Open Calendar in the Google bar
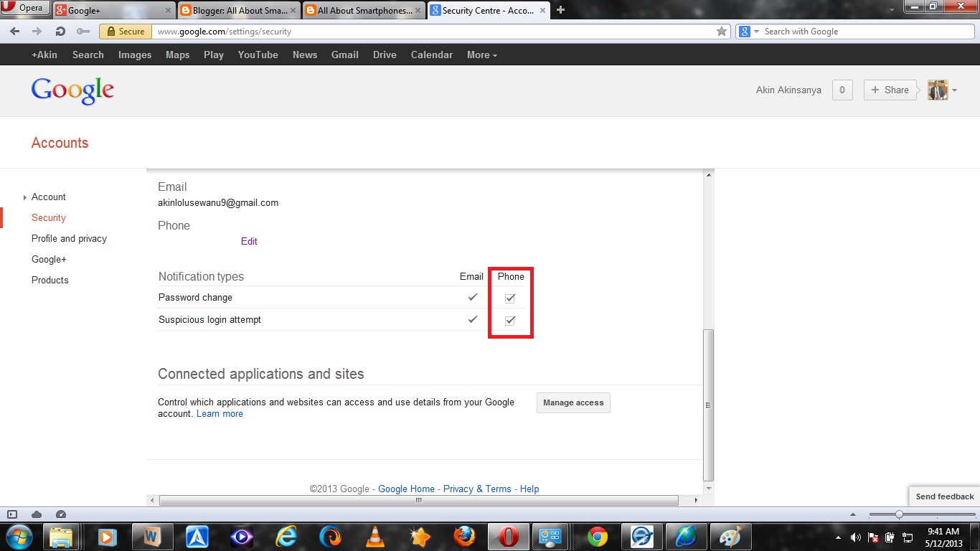Viewport: 980px width, 551px height. (x=432, y=55)
